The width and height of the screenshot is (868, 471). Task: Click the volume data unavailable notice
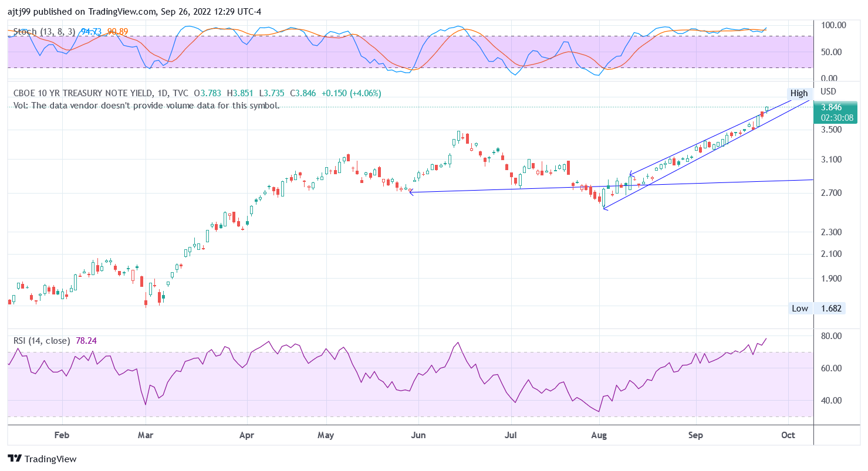(147, 106)
